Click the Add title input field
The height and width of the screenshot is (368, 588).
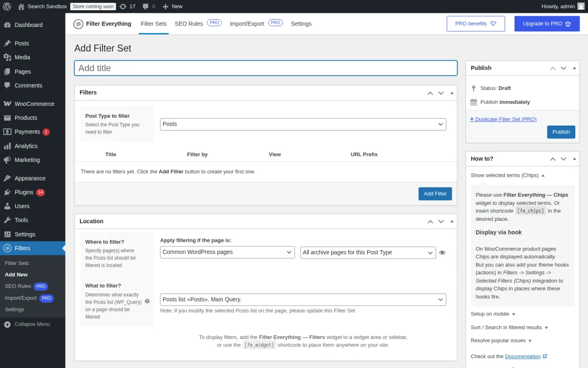point(266,68)
